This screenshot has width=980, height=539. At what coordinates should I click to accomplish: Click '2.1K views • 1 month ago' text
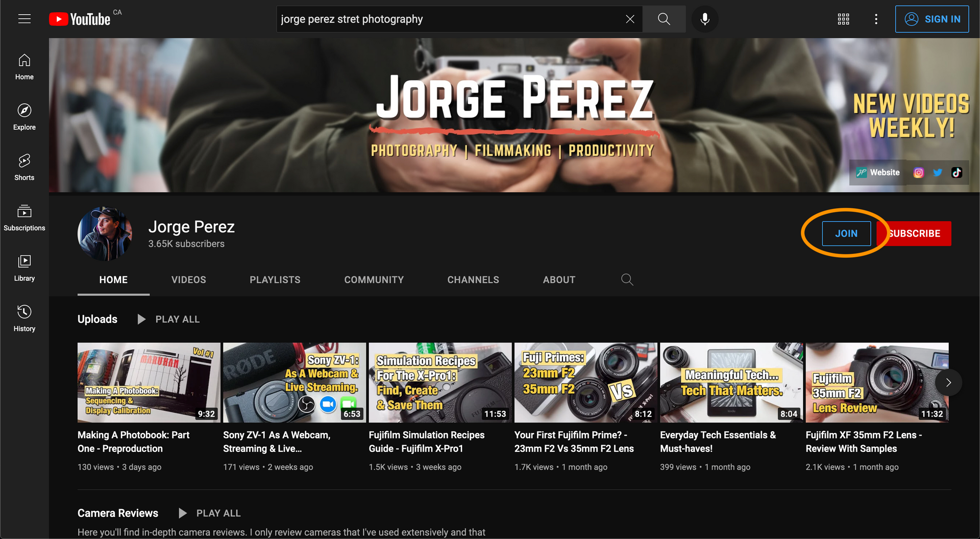click(x=852, y=467)
